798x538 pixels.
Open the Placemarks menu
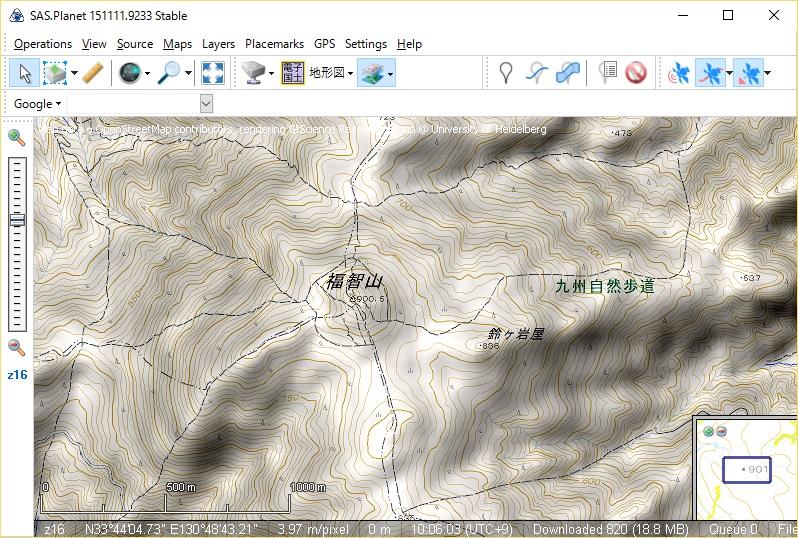click(274, 44)
